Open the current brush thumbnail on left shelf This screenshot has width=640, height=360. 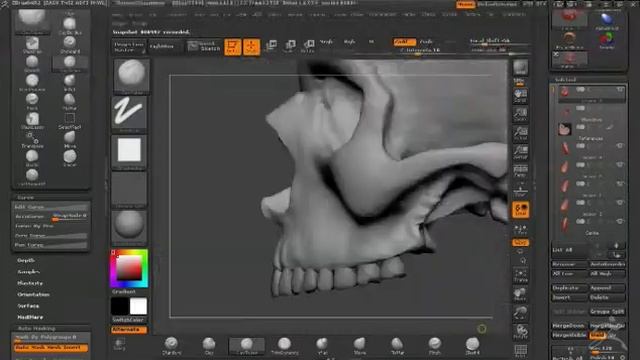131,76
